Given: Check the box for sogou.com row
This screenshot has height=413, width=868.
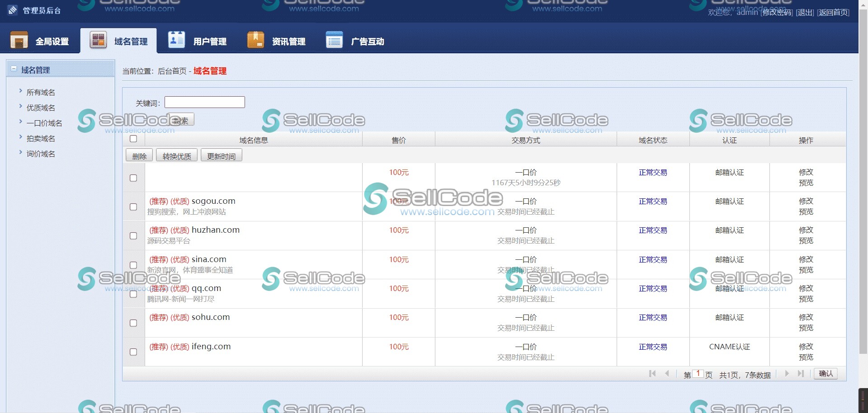Looking at the screenshot, I should (133, 207).
